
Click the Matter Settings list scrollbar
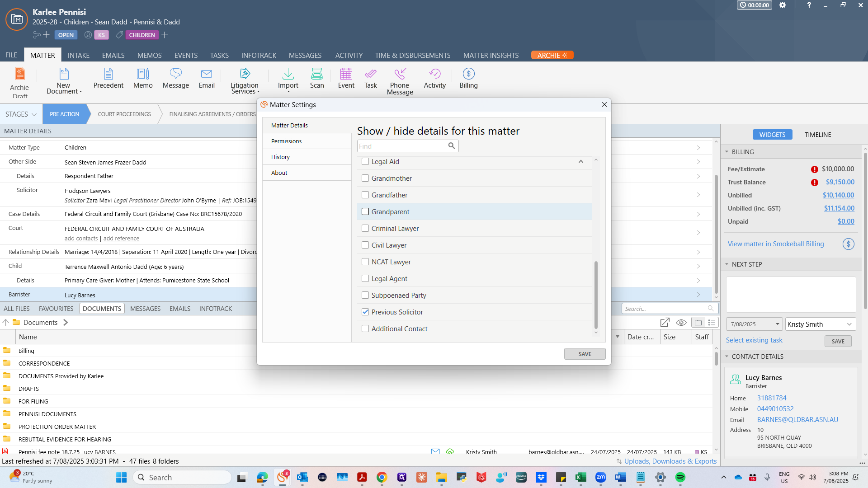596,295
